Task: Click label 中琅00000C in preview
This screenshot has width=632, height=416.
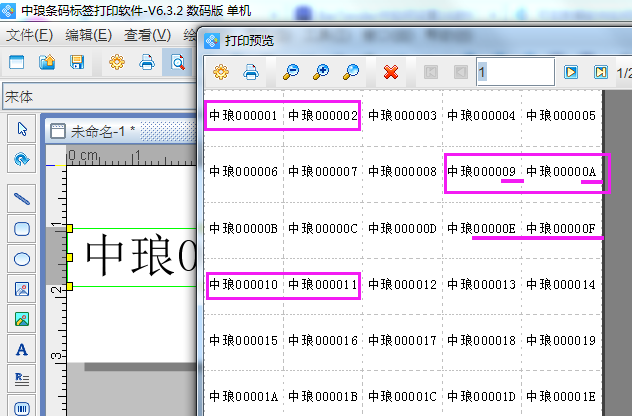Action: point(323,229)
